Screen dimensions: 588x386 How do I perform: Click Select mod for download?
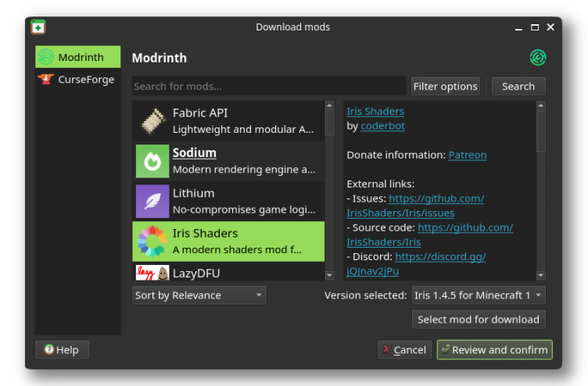pyautogui.click(x=479, y=319)
